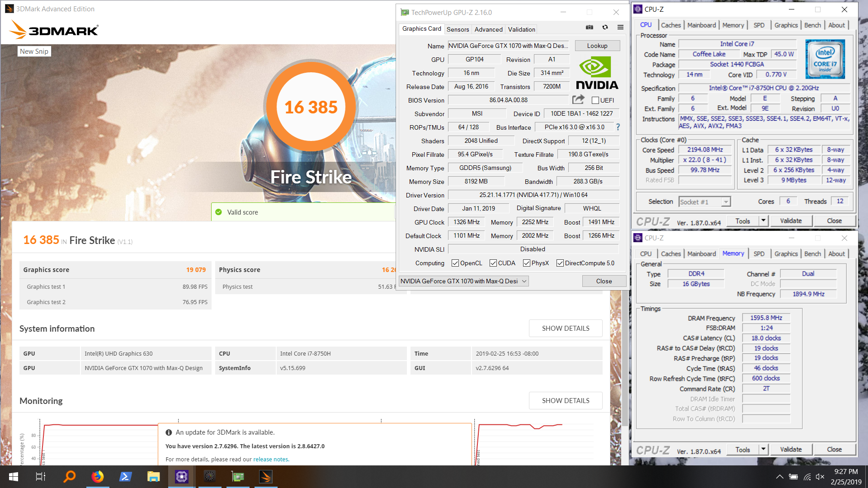Toggle the PhysX checkbox
Image resolution: width=868 pixels, height=488 pixels.
tap(527, 263)
